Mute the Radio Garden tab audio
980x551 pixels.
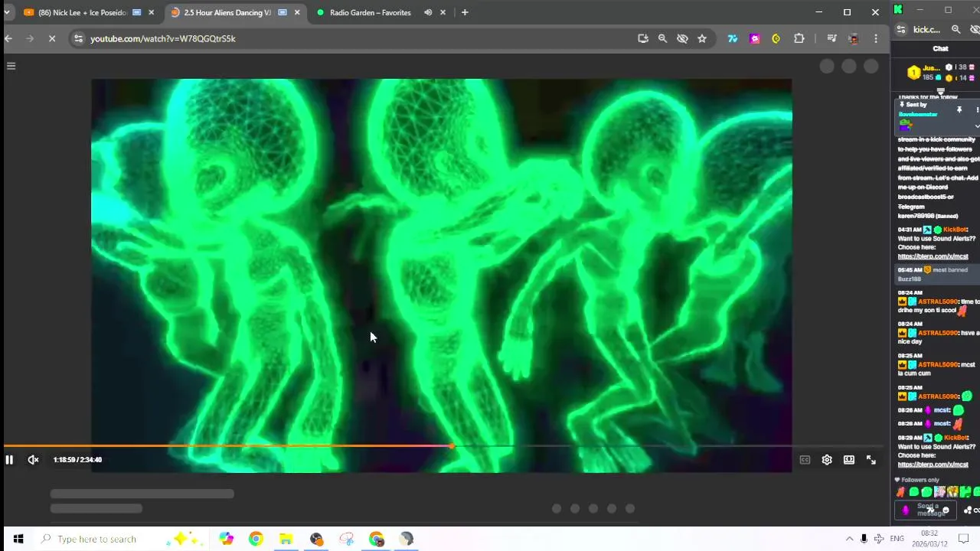428,12
